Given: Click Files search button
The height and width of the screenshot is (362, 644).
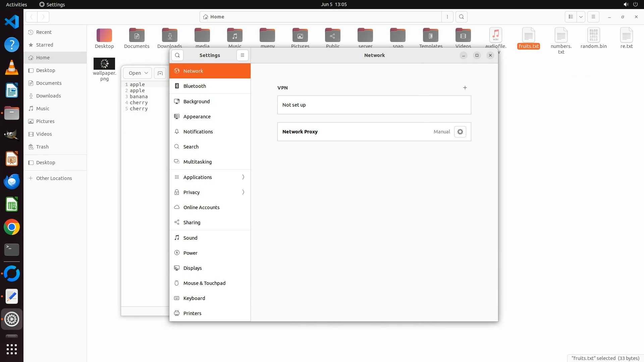Looking at the screenshot, I should click(462, 17).
